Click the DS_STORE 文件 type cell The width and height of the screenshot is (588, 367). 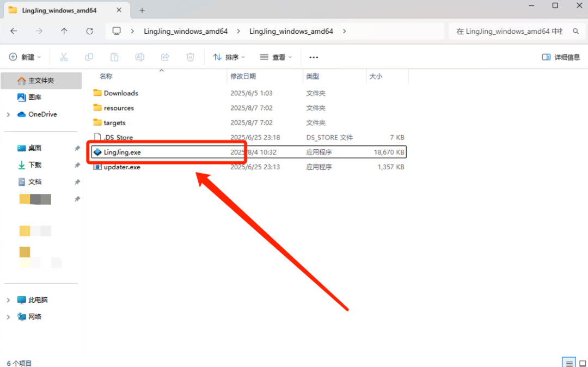329,138
